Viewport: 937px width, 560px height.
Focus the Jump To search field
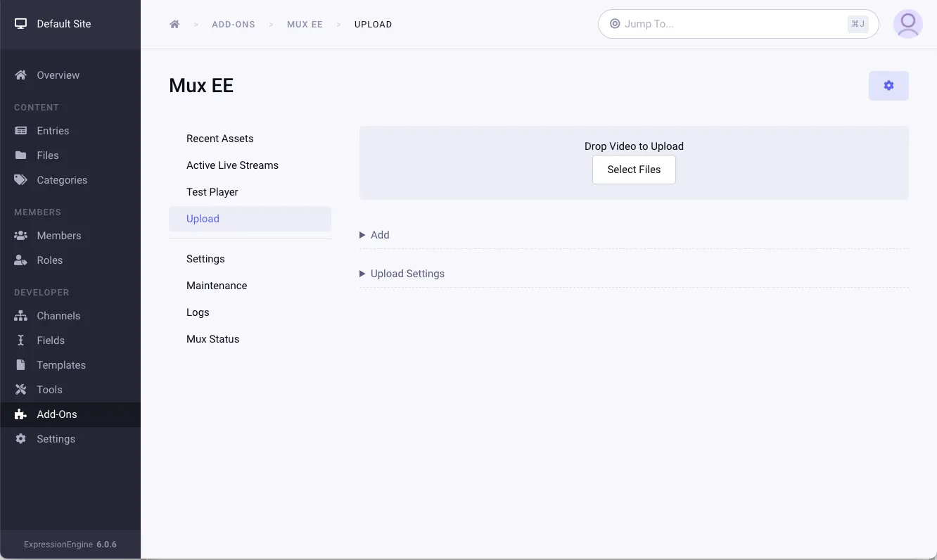738,24
